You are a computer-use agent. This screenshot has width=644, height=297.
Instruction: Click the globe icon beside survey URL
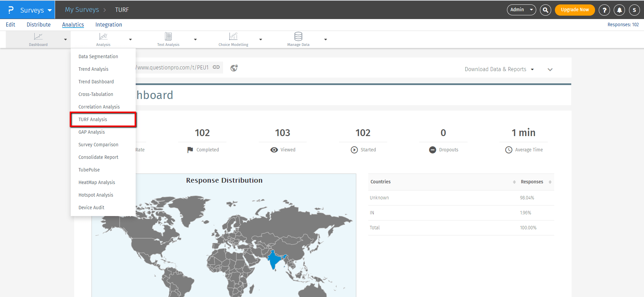click(234, 68)
